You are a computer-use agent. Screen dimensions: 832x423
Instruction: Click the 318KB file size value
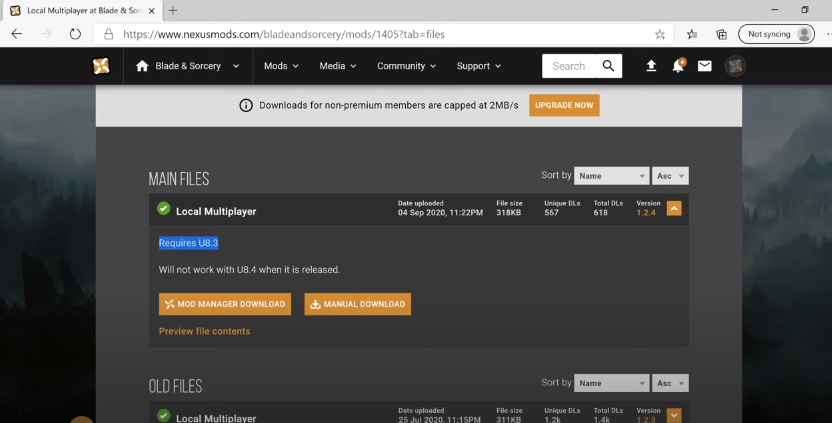508,212
